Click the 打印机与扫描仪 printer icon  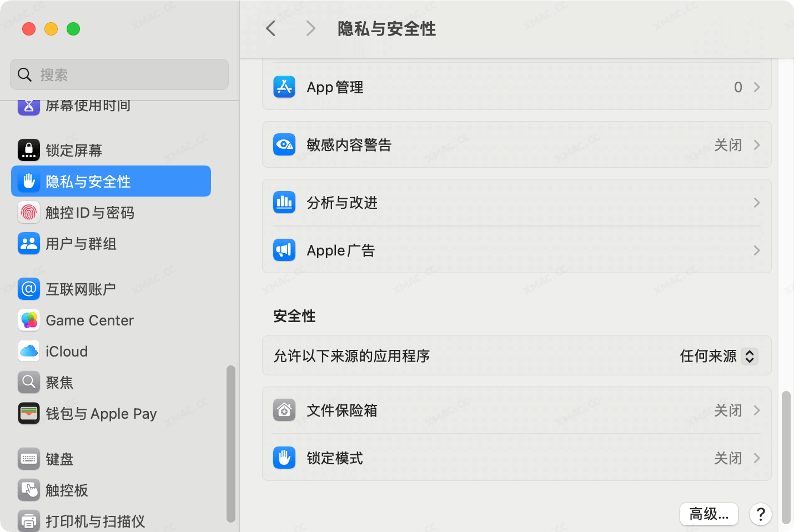click(29, 521)
